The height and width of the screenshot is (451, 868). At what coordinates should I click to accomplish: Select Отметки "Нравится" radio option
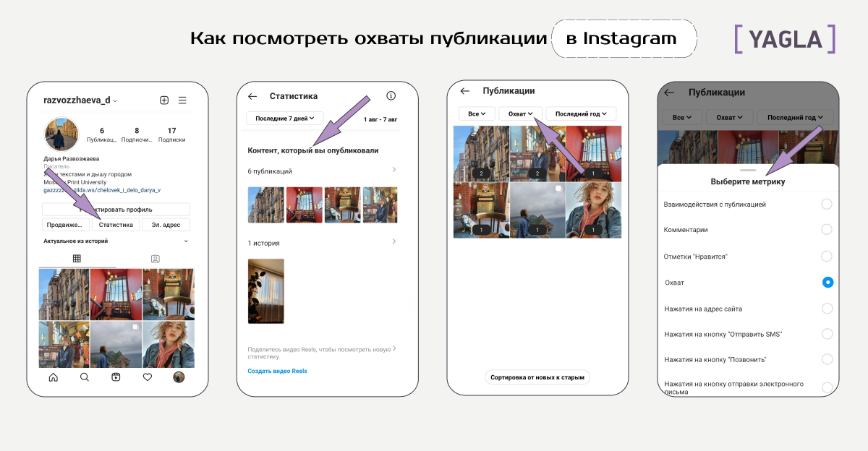click(827, 257)
